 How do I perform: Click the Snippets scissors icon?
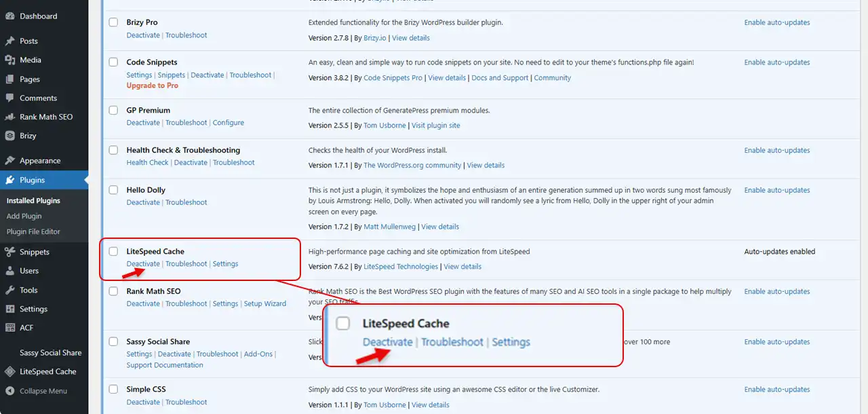click(9, 252)
